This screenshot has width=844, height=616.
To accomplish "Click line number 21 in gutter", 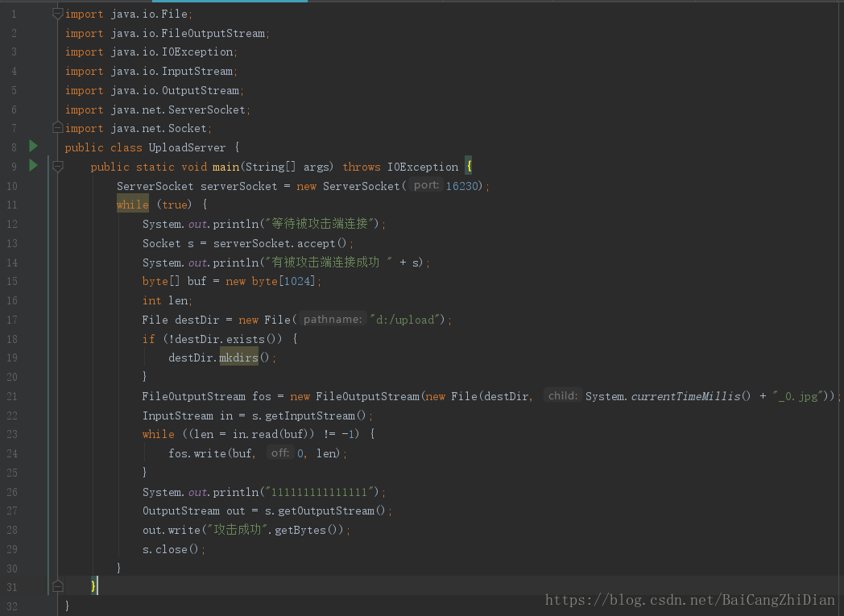I will pyautogui.click(x=12, y=396).
